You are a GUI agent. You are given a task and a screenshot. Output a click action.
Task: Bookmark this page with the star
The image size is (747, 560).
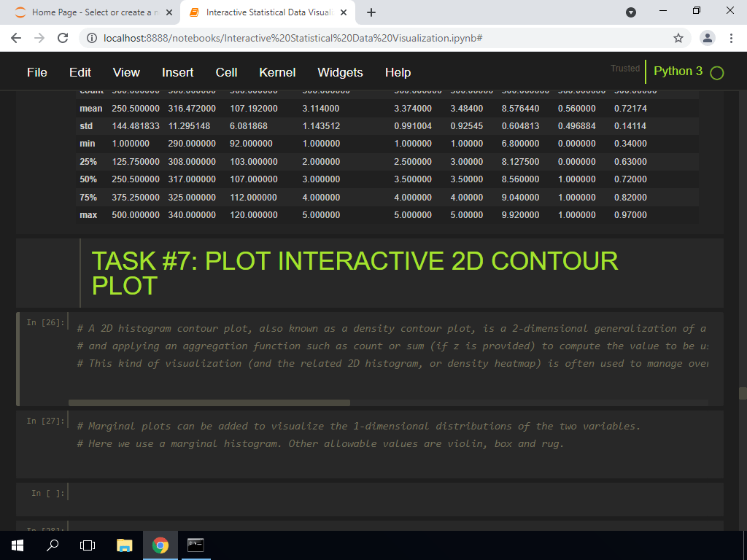click(678, 38)
